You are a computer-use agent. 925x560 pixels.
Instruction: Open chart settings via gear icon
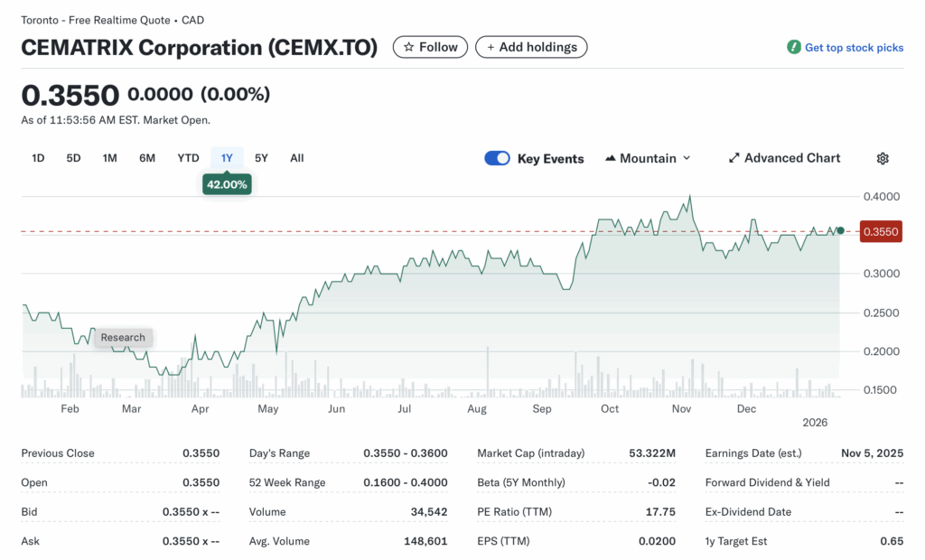point(882,158)
